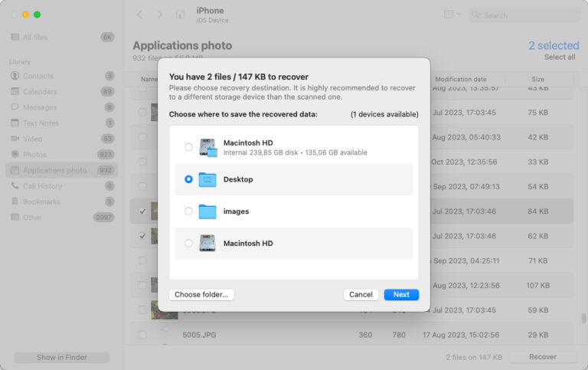Screen dimensions: 588x370
Task: Click the Call History phone icon
Action: click(15, 185)
